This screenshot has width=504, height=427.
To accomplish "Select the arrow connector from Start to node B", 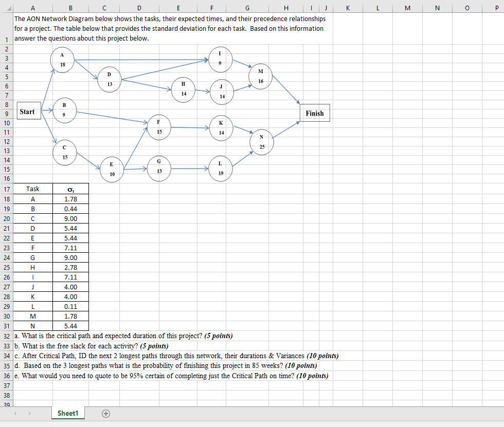I will click(47, 109).
